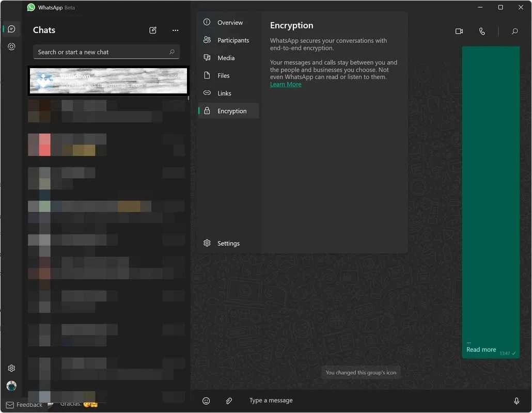532x413 pixels.
Task: Select the Files tab
Action: [x=228, y=75]
